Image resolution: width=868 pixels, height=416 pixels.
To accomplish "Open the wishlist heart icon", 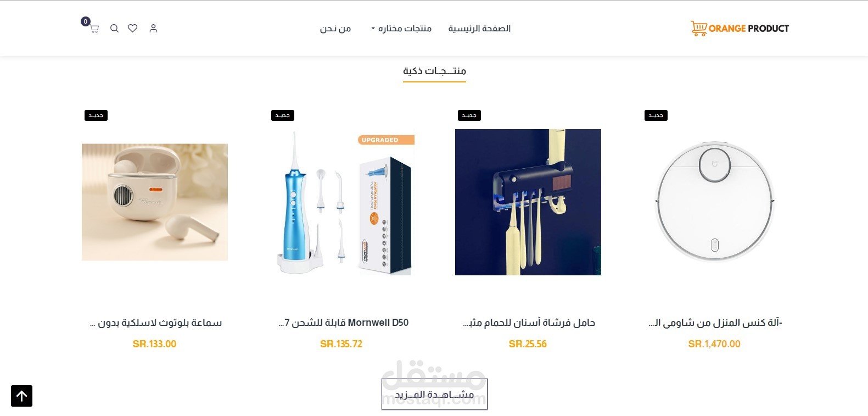I will (132, 28).
